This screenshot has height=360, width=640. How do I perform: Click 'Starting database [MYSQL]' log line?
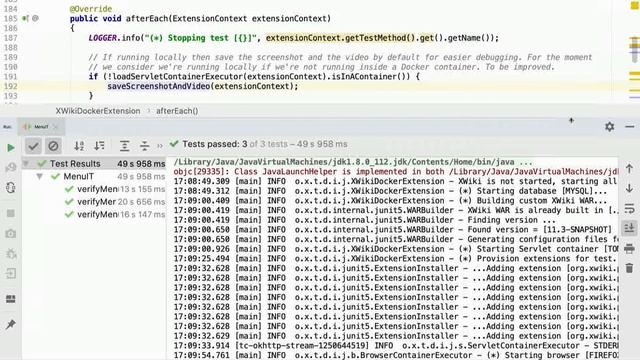pyautogui.click(x=390, y=191)
